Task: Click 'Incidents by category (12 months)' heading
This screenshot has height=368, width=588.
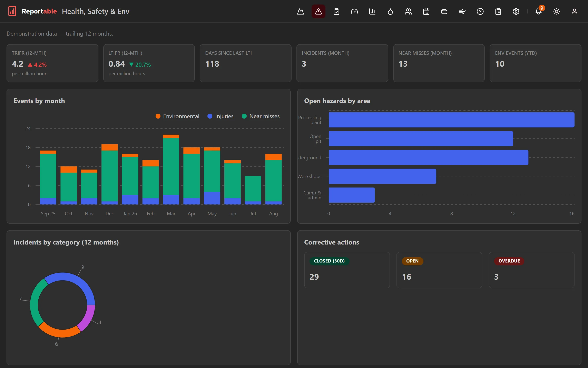Action: pos(66,242)
